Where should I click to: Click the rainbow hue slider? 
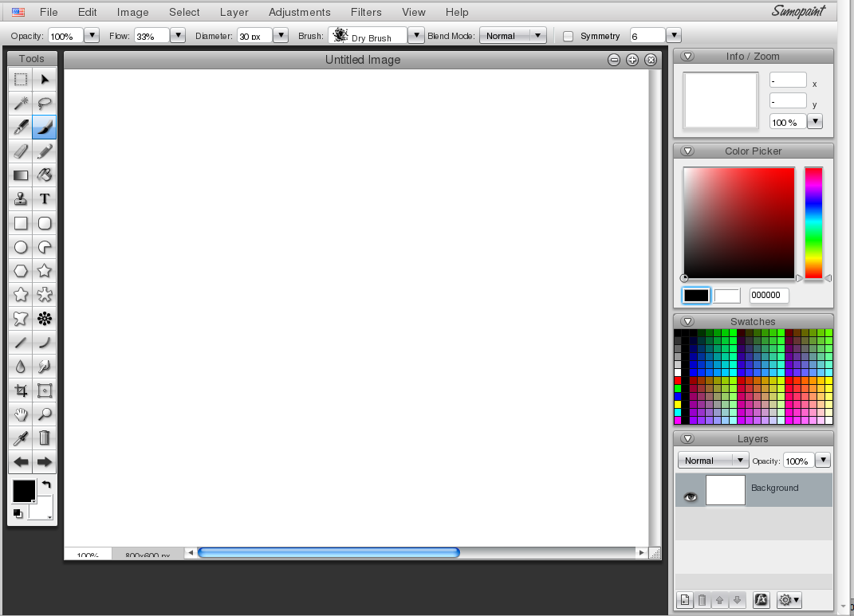813,223
